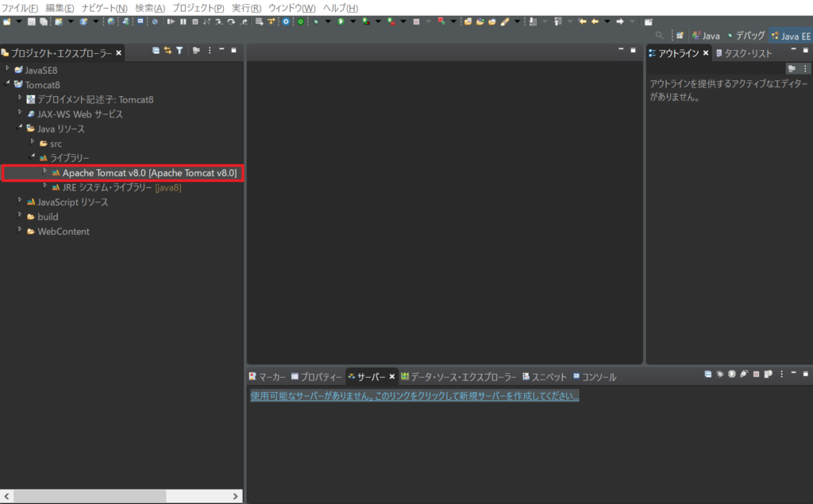Expand the WebContent folder arrow
The image size is (813, 504).
21,231
